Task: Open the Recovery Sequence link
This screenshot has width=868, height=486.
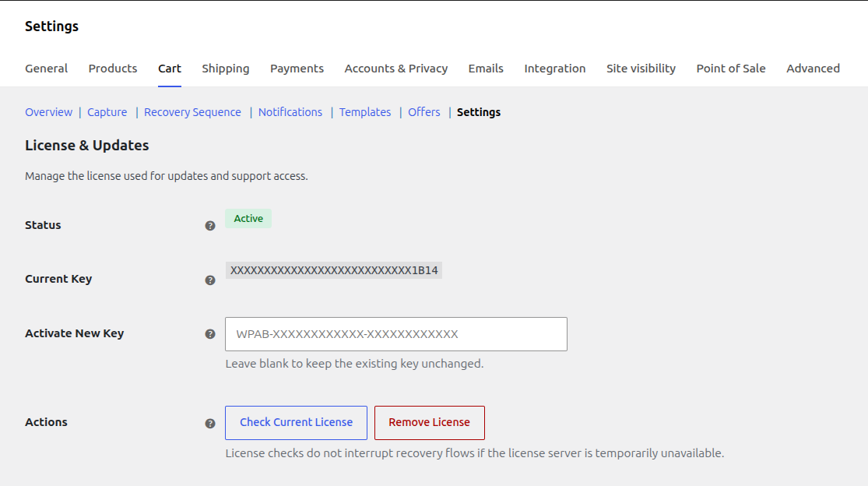Action: click(192, 112)
